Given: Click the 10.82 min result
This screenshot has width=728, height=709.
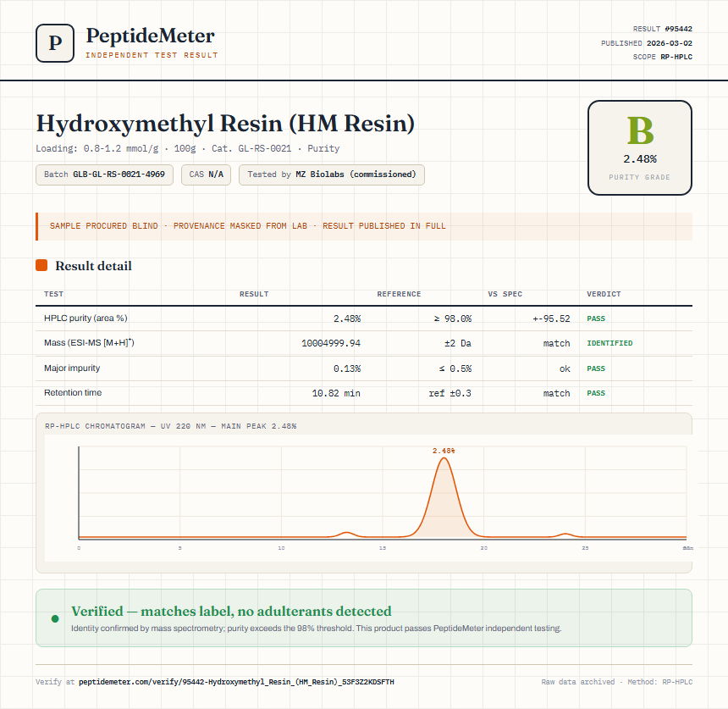Looking at the screenshot, I should (x=336, y=394).
